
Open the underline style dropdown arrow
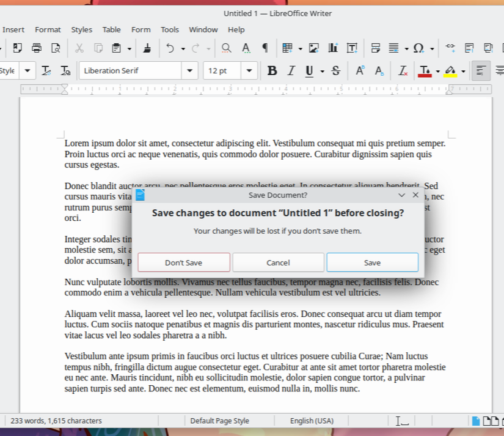click(x=322, y=71)
